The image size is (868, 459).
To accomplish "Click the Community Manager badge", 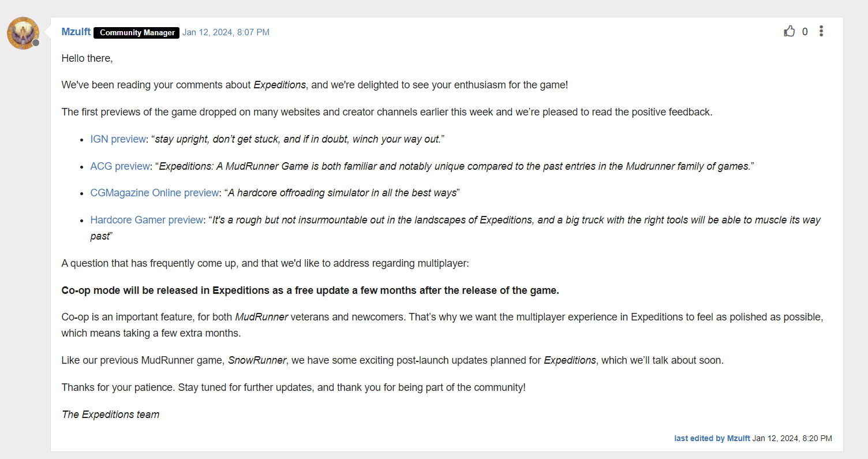I will point(136,33).
